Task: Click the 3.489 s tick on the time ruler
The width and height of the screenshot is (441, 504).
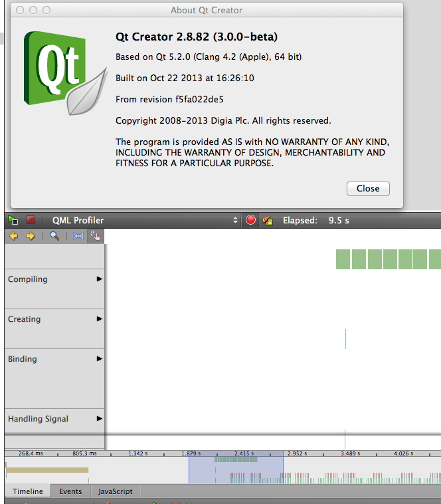Action: click(x=350, y=453)
